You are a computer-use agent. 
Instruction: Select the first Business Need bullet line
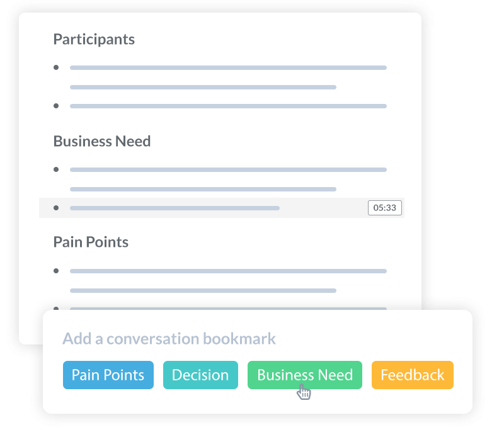[x=228, y=169]
